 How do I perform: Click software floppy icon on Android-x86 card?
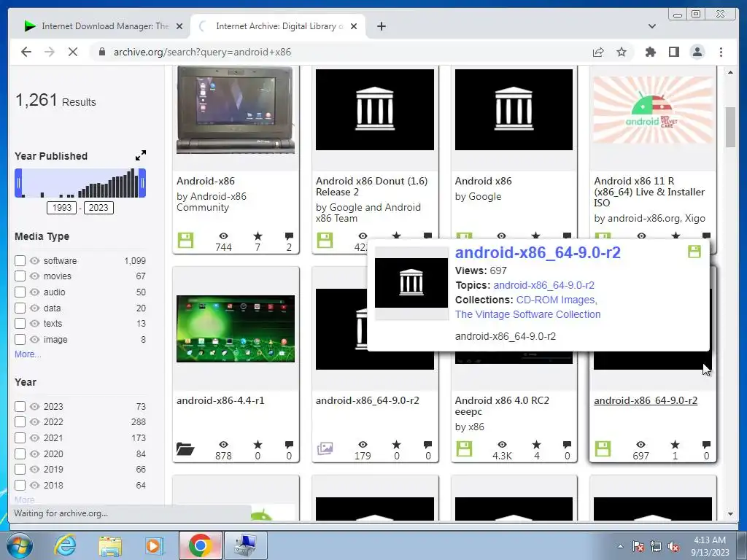pyautogui.click(x=185, y=241)
